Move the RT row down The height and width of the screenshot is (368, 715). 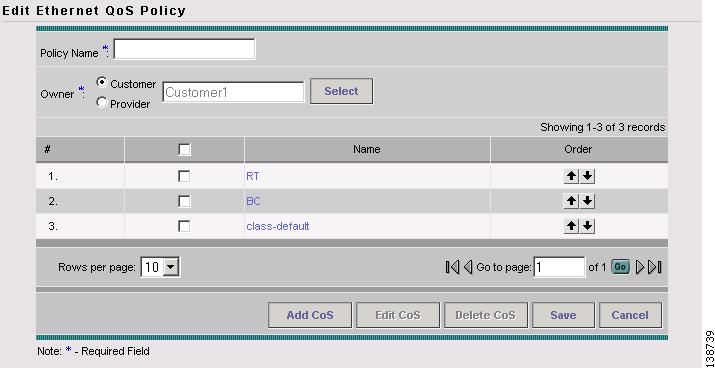tap(588, 176)
